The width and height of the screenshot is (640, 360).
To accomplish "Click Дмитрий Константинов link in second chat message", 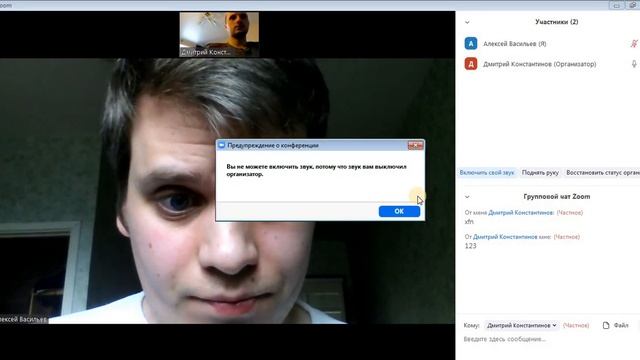I will pyautogui.click(x=505, y=237).
